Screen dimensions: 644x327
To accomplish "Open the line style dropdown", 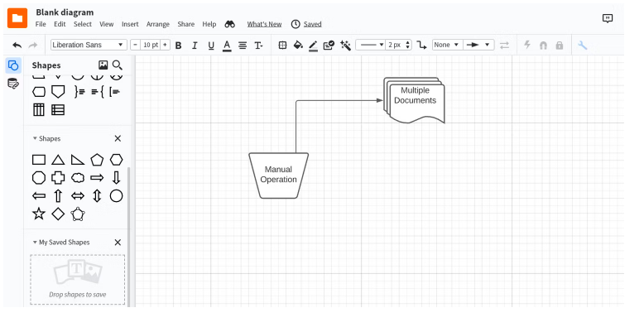I will click(x=371, y=45).
